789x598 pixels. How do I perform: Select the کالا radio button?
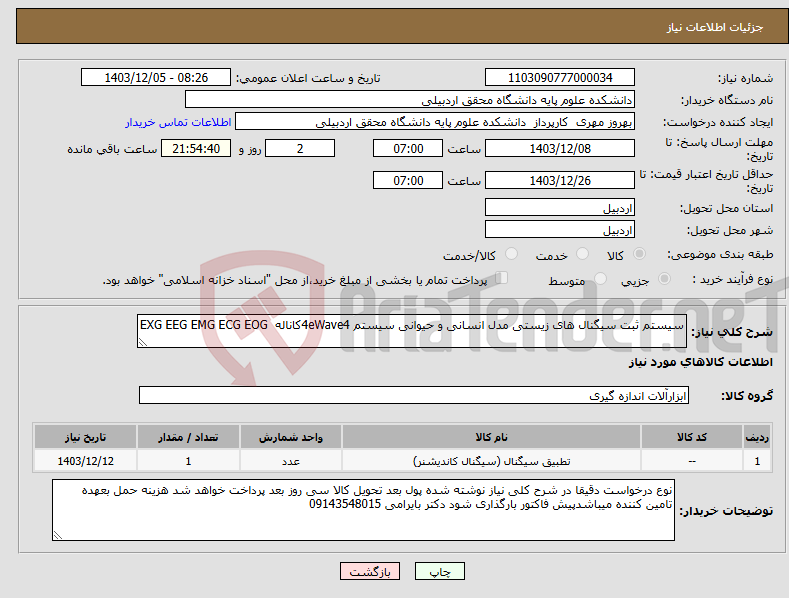(639, 254)
